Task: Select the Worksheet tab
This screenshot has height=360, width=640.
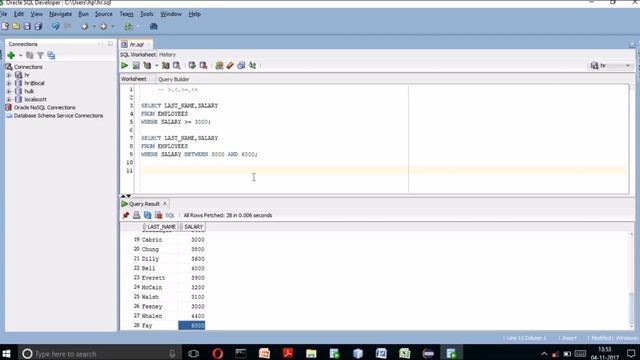Action: coord(133,79)
